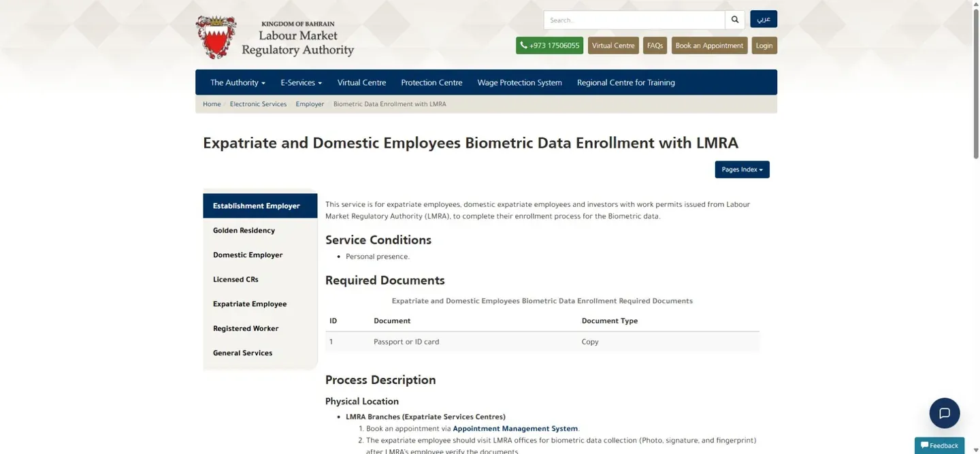Click the 'Service Conditions' heading
Image resolution: width=980 pixels, height=454 pixels.
pos(378,240)
